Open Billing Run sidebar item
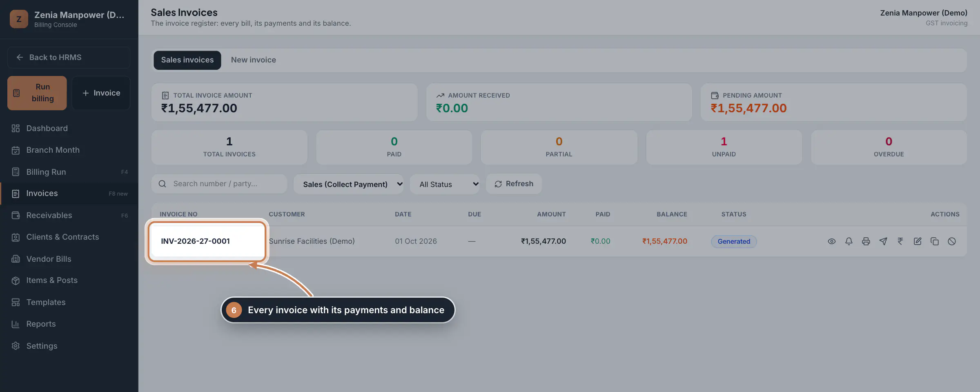The height and width of the screenshot is (392, 980). (x=69, y=172)
